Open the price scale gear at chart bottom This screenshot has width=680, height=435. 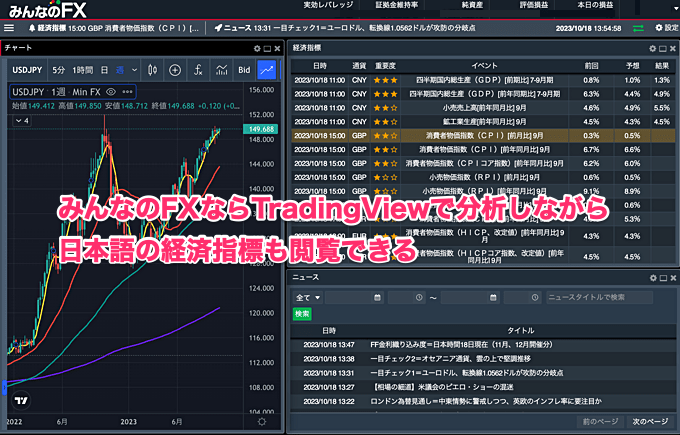[x=262, y=422]
